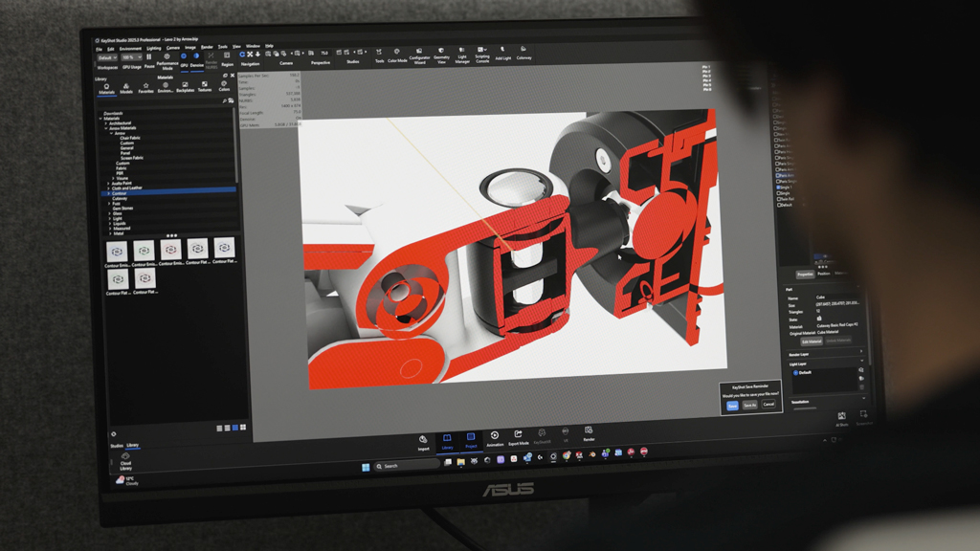Open Cloud Library
Screen dimensions: 980x551
(x=125, y=462)
